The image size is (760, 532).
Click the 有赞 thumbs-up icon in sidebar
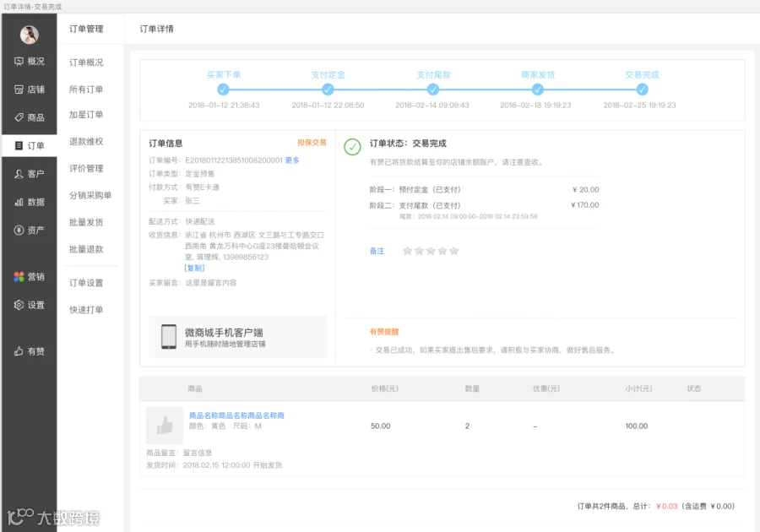(19, 351)
